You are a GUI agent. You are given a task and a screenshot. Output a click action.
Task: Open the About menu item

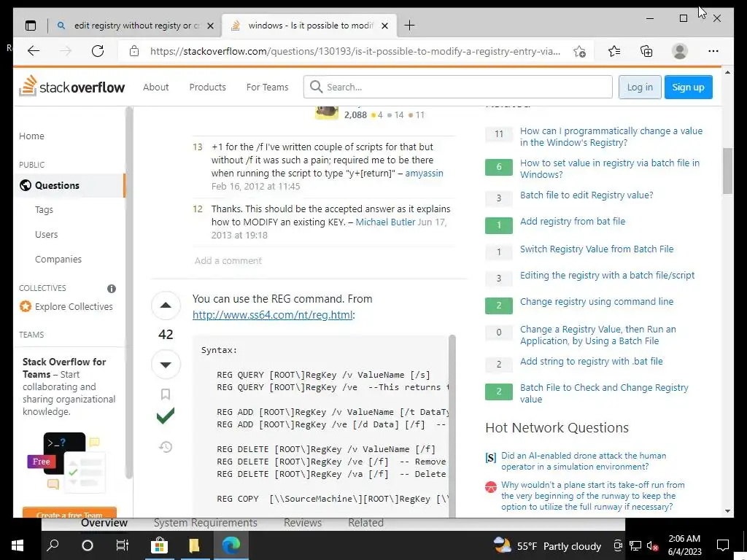tap(156, 87)
